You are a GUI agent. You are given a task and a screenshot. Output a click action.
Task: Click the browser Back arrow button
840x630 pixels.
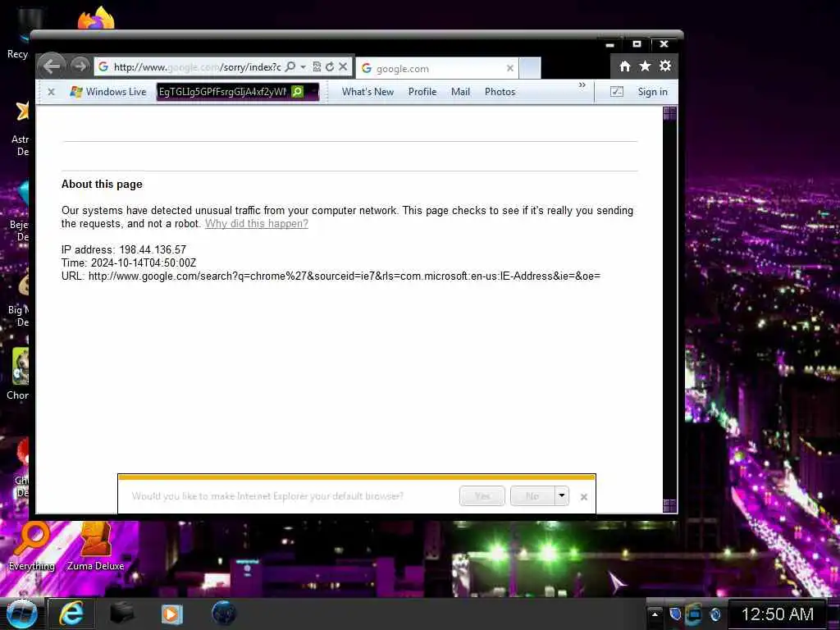pyautogui.click(x=52, y=66)
